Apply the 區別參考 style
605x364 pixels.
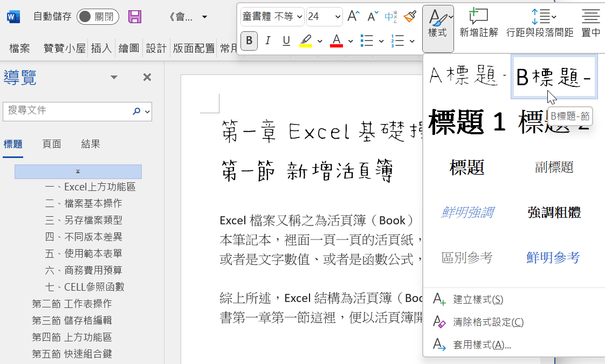tap(467, 257)
